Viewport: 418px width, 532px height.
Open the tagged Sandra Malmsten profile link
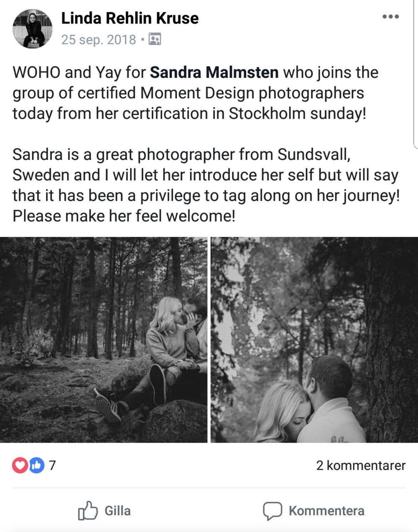pyautogui.click(x=214, y=73)
